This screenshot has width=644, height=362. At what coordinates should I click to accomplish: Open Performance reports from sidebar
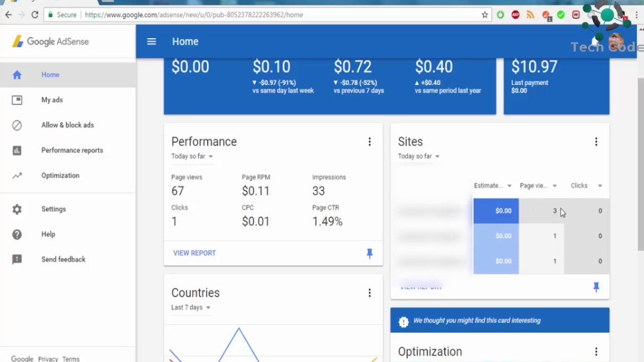72,150
